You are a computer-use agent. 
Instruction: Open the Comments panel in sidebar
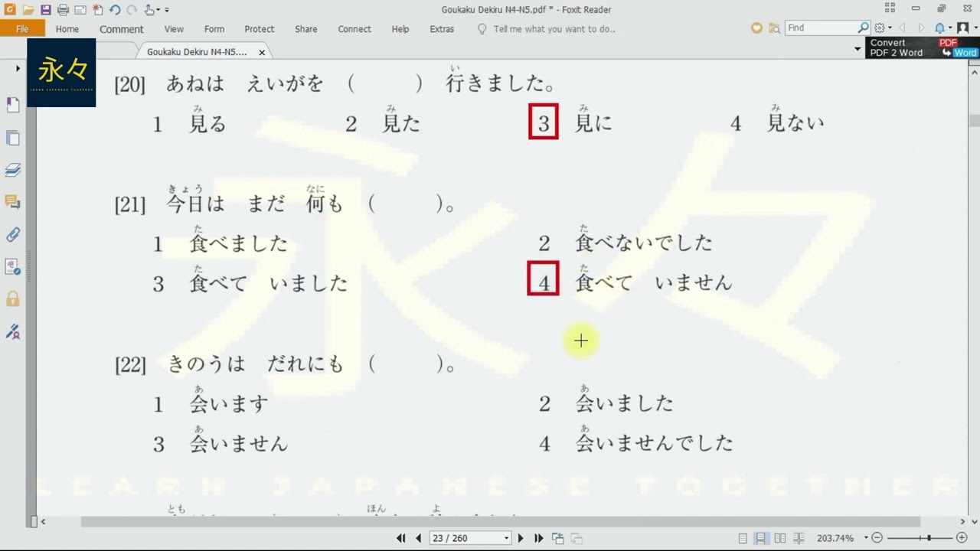pyautogui.click(x=12, y=202)
